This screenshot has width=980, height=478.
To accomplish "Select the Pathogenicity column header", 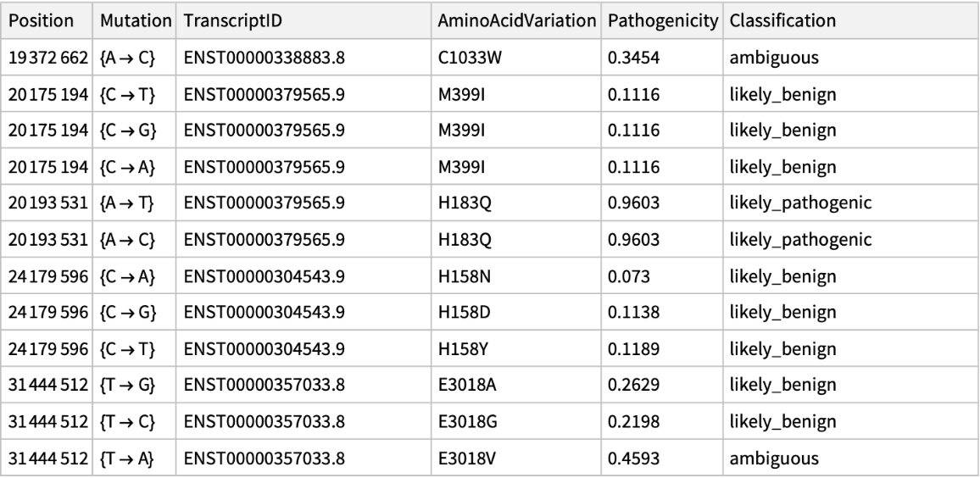I will [x=660, y=19].
